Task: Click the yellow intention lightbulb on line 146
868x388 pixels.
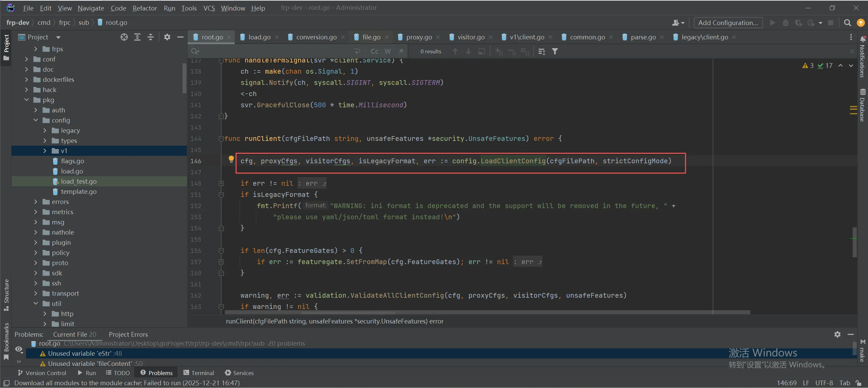Action: click(231, 159)
